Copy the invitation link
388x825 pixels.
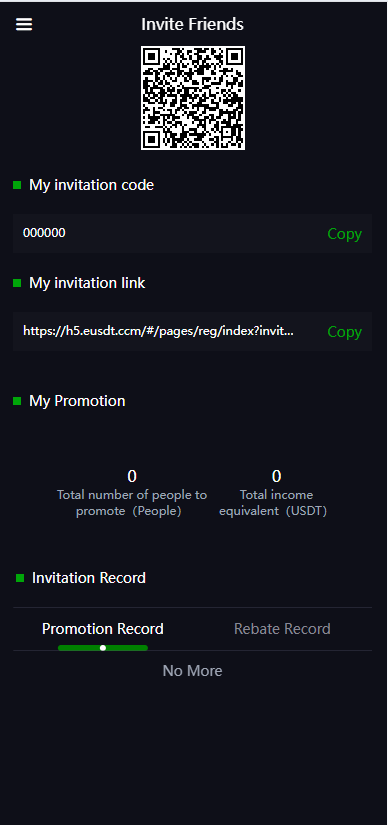[x=344, y=331]
